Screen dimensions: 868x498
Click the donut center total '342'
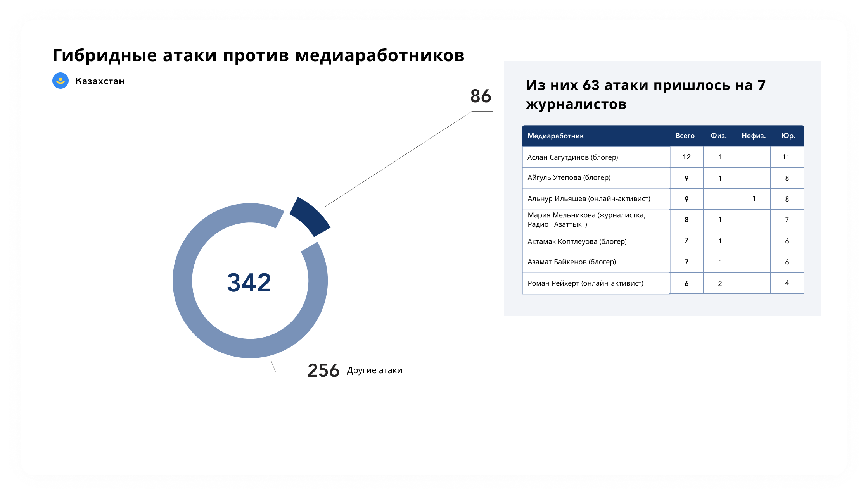click(249, 283)
